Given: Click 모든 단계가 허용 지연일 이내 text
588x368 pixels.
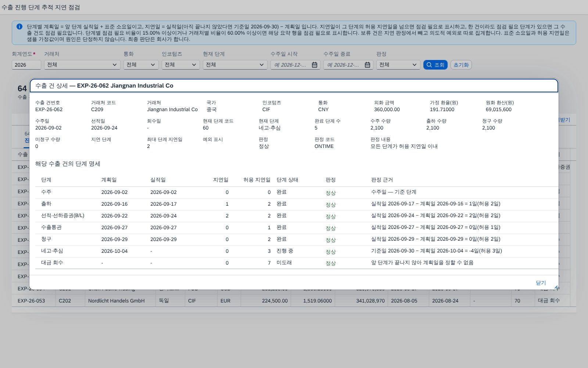Looking at the screenshot, I should (404, 146).
